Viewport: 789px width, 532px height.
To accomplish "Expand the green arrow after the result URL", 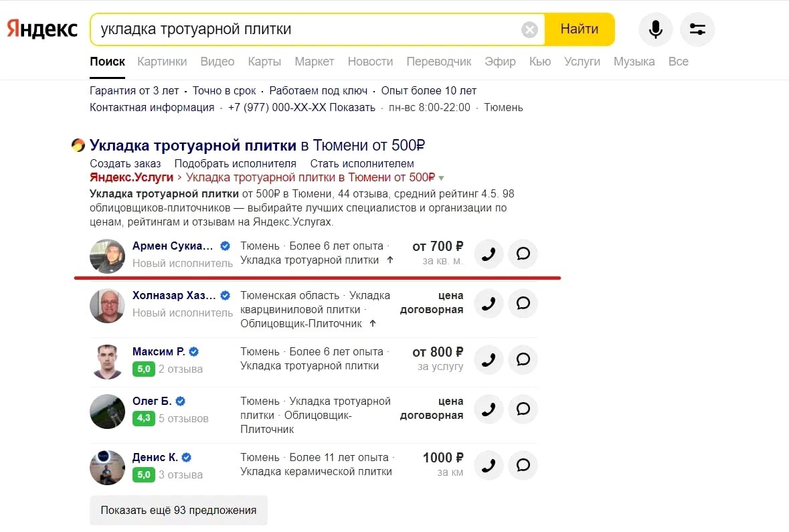I will [x=441, y=178].
